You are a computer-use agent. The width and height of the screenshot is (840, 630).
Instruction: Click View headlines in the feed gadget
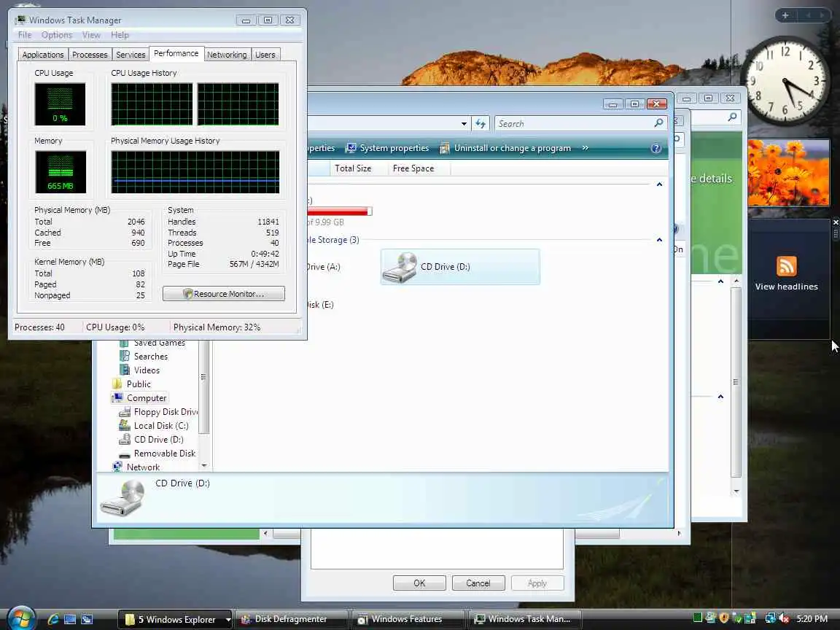787,287
